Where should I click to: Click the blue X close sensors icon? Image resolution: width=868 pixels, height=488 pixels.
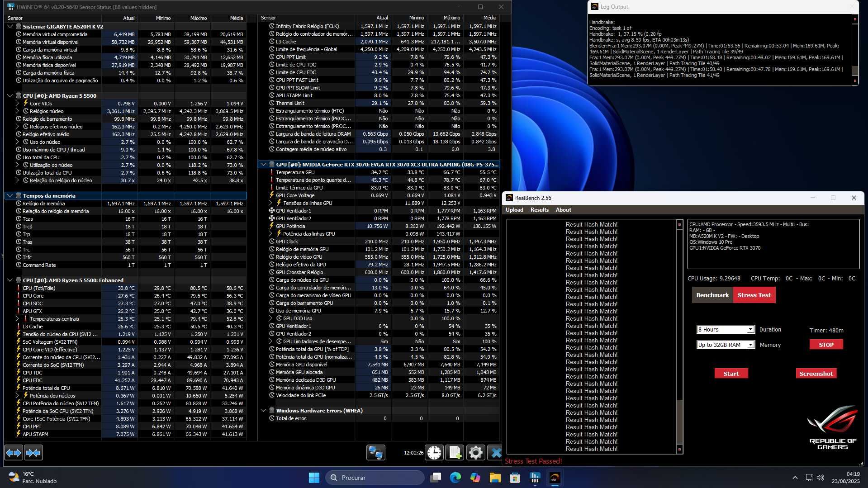pos(496,453)
